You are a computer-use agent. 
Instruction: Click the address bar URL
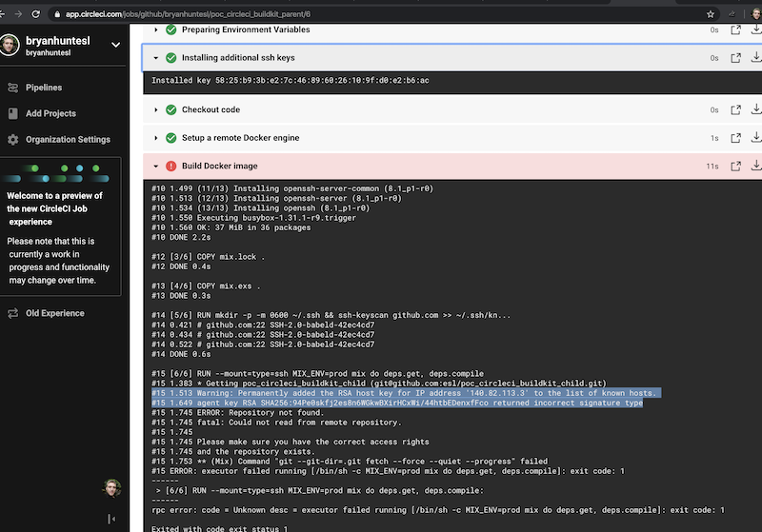click(188, 14)
